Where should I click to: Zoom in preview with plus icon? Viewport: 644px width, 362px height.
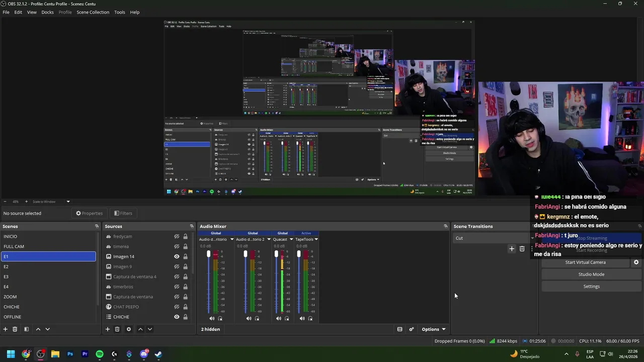(x=26, y=202)
